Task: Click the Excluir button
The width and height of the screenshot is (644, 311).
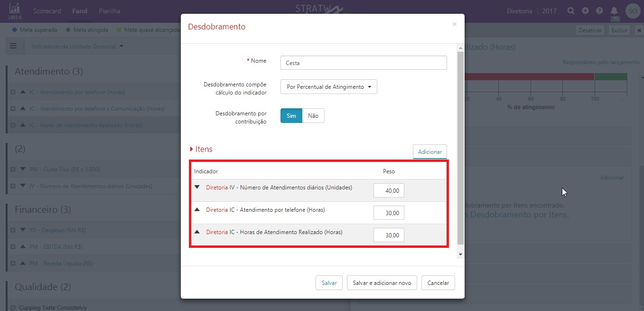Action: point(619,30)
